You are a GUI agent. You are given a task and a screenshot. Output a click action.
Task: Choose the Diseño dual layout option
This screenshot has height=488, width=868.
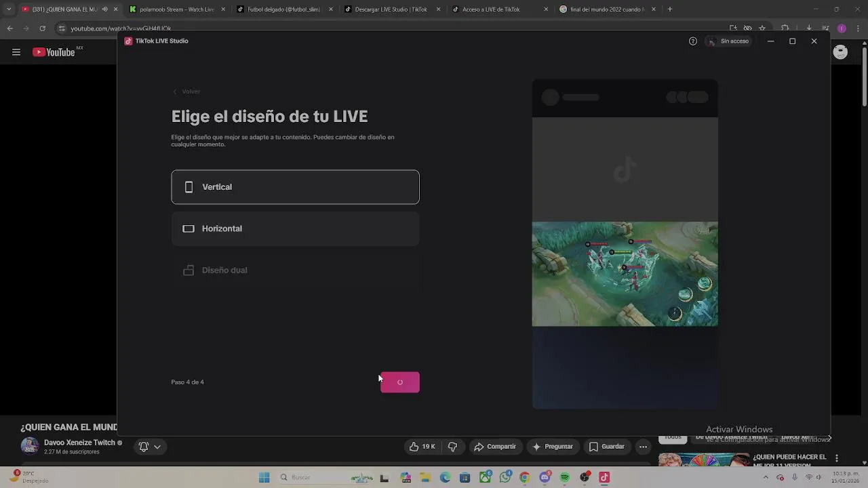click(x=295, y=270)
